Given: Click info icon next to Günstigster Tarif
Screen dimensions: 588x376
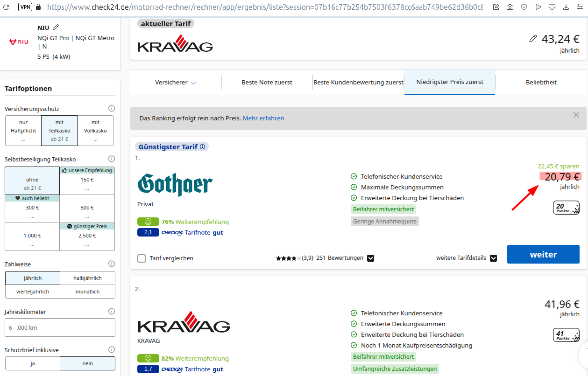Looking at the screenshot, I should (202, 146).
